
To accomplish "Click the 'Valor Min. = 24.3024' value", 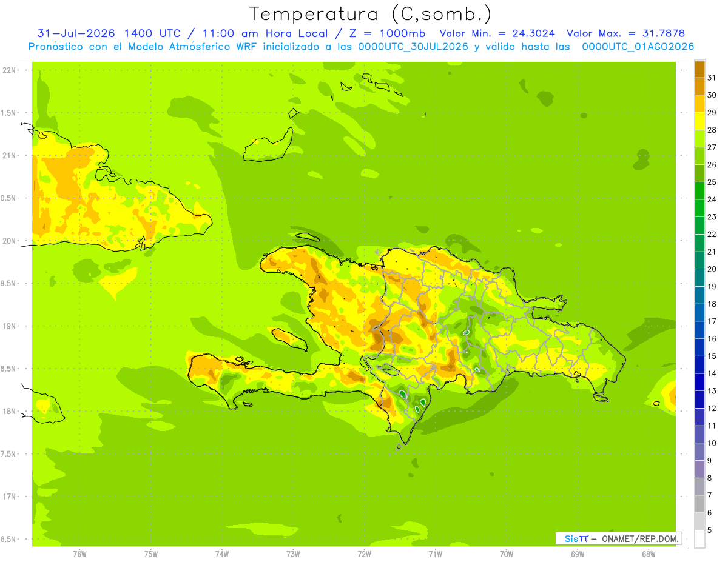I will click(497, 33).
